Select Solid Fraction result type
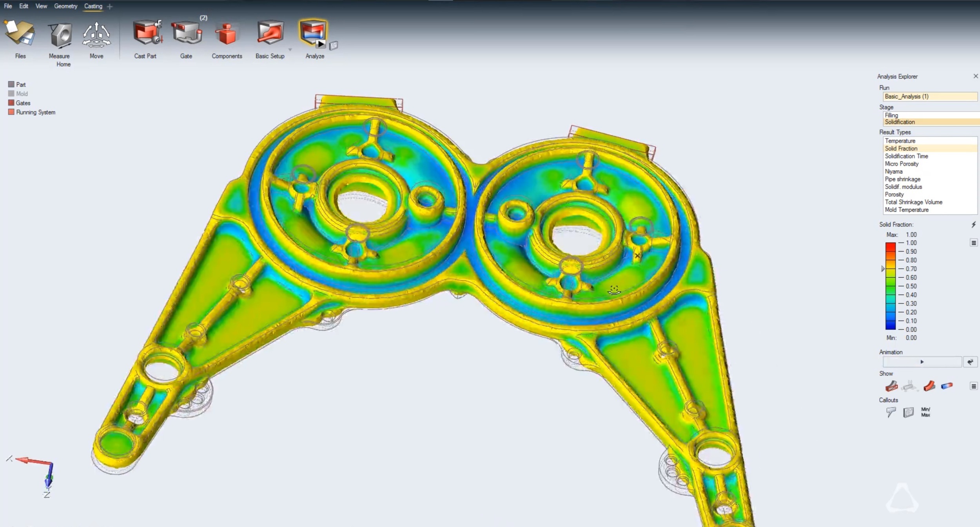980x527 pixels. [x=930, y=149]
